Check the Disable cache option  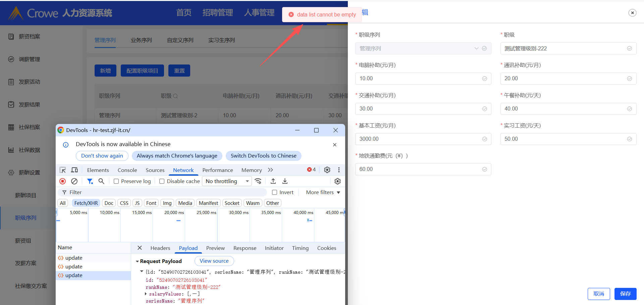pos(162,181)
